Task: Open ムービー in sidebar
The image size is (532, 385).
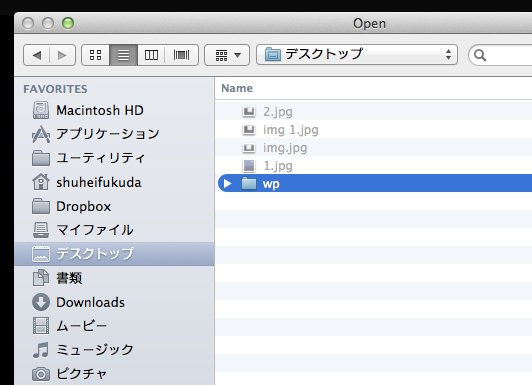Action: tap(114, 326)
